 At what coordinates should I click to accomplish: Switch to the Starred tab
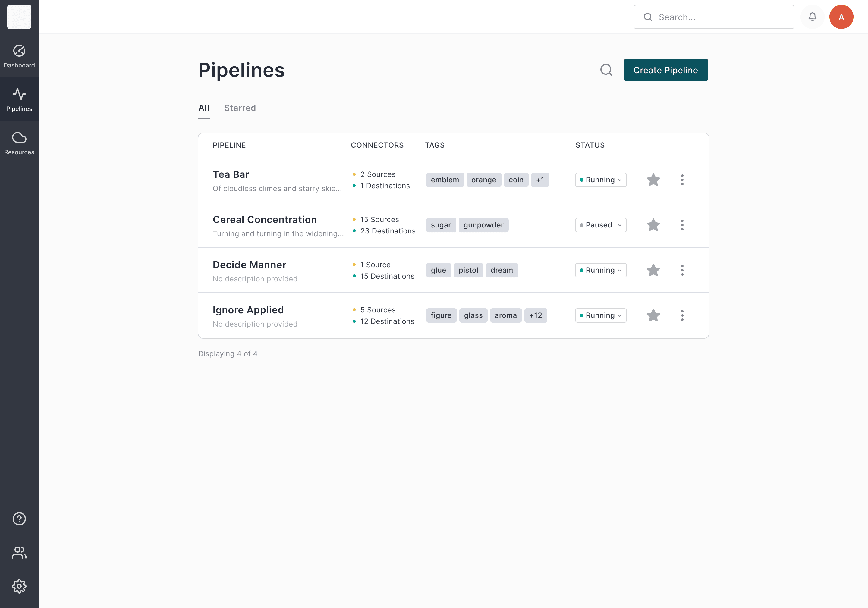(x=240, y=108)
